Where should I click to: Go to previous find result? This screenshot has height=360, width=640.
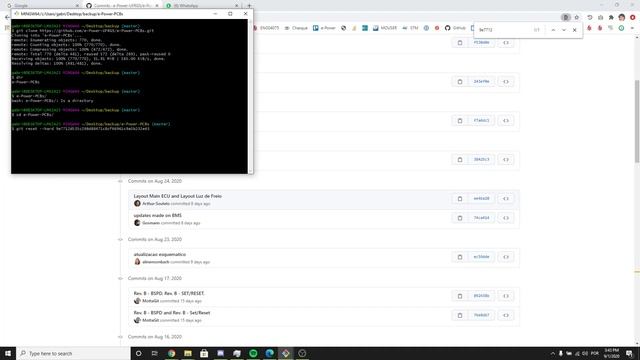(x=553, y=30)
